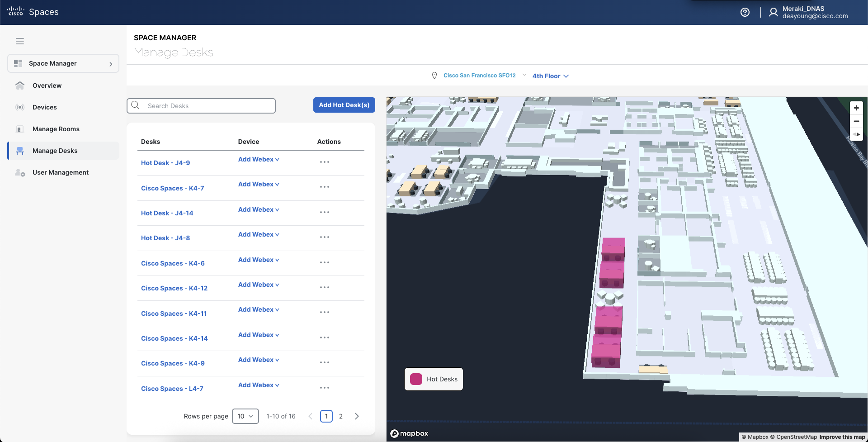Image resolution: width=868 pixels, height=442 pixels.
Task: Click the map zoom-in control
Action: click(x=856, y=108)
